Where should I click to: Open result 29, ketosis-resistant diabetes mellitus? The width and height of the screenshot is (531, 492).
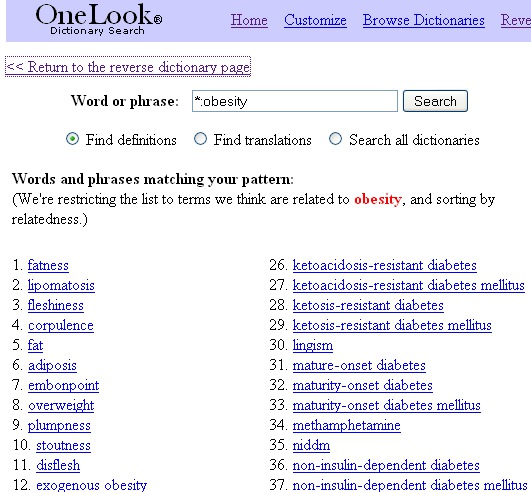click(x=392, y=325)
